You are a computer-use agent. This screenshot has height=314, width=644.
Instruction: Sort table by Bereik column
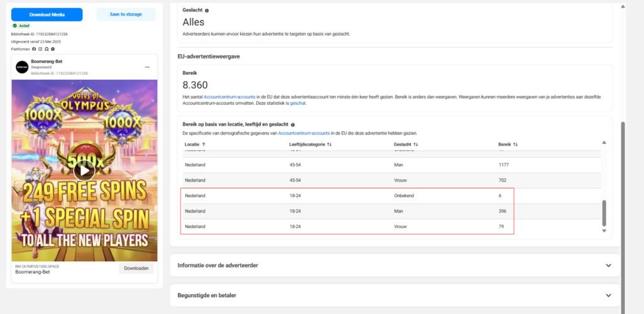(508, 144)
